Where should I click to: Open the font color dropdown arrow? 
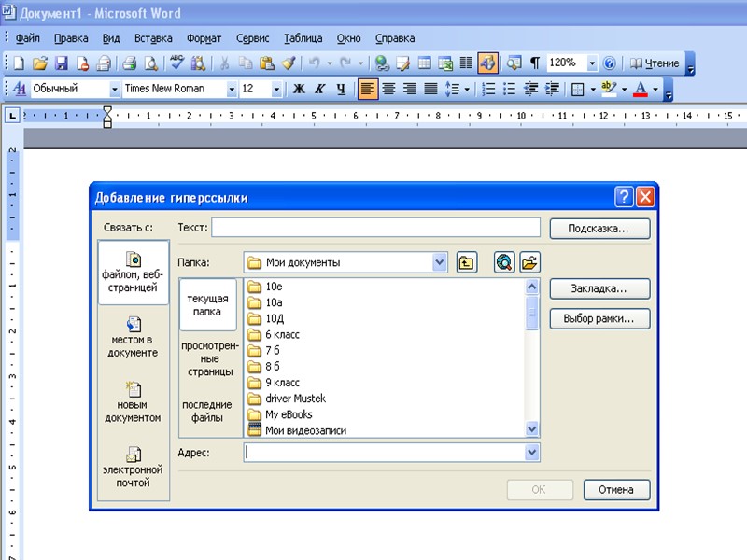click(x=655, y=89)
